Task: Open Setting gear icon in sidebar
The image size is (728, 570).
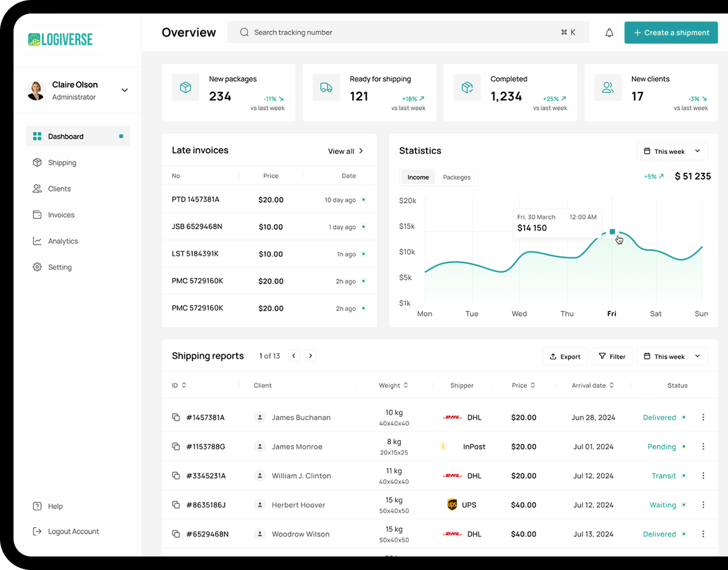Action: (37, 267)
